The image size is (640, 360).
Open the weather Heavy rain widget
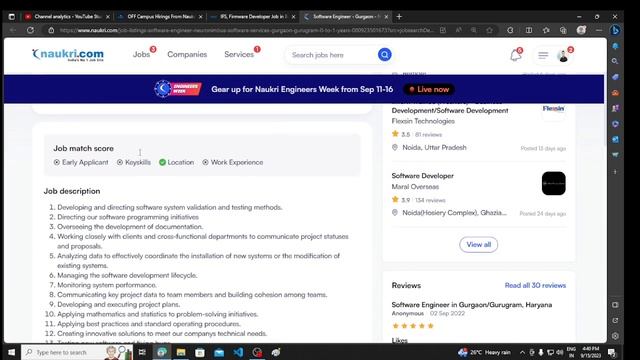pos(484,352)
